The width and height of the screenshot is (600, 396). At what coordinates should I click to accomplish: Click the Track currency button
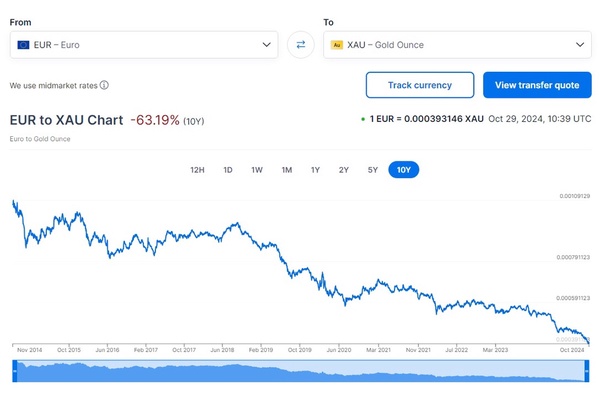pyautogui.click(x=420, y=85)
